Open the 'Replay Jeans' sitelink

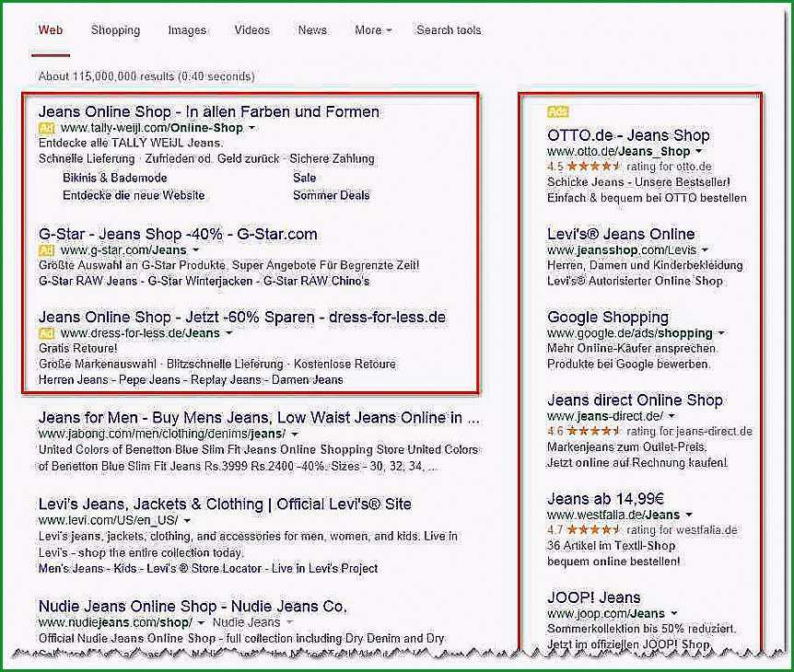tap(226, 380)
